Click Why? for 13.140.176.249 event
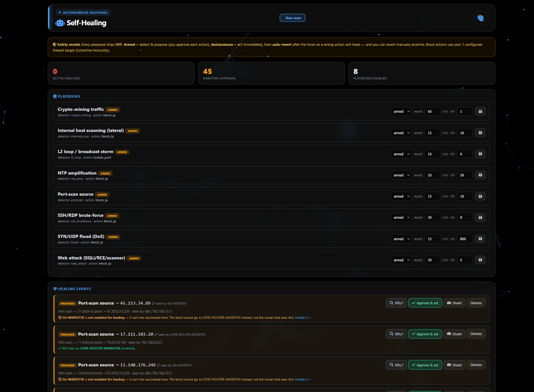The height and width of the screenshot is (392, 534). tap(397, 365)
